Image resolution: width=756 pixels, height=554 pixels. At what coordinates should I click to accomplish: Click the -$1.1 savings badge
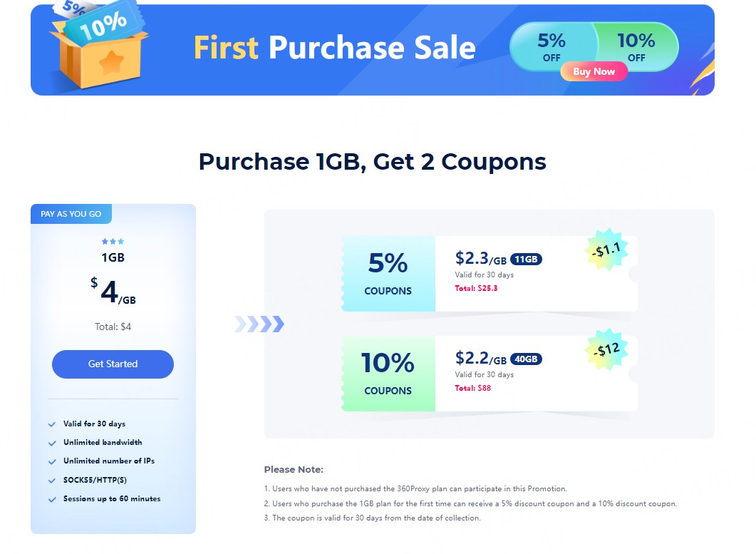tap(606, 250)
